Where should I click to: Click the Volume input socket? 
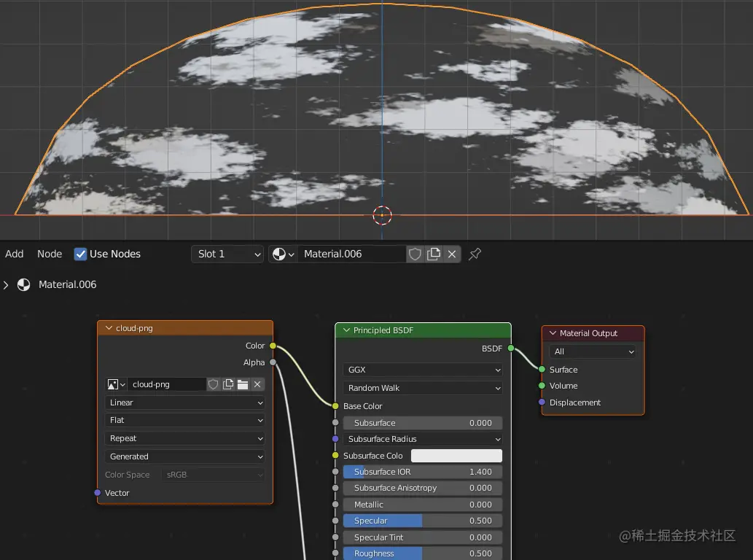[x=542, y=386]
